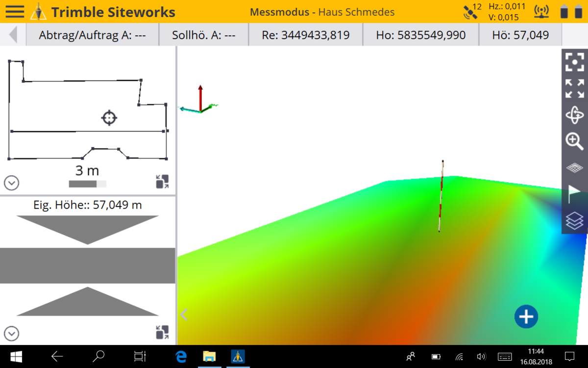Open elevation panel dropdown chevron
This screenshot has width=588, height=368.
tap(11, 333)
